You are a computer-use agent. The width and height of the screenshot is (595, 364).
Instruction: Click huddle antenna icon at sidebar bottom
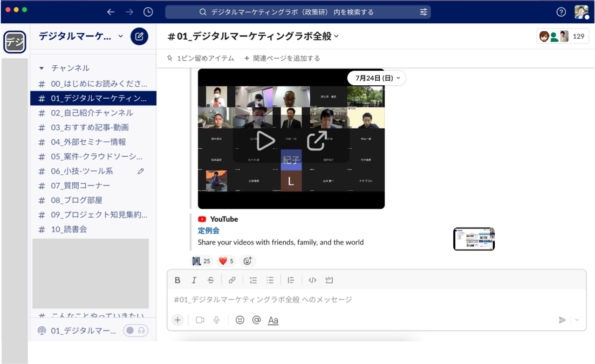41,331
